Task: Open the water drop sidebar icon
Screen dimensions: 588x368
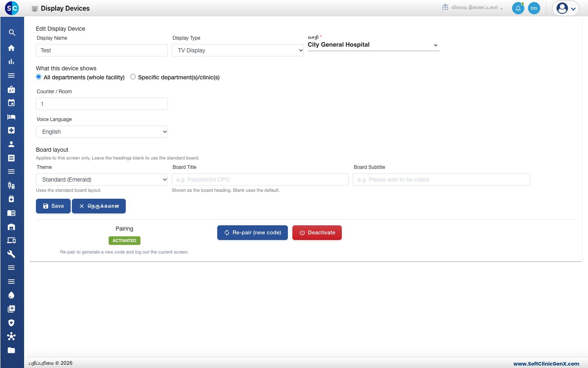Action: pos(11,295)
